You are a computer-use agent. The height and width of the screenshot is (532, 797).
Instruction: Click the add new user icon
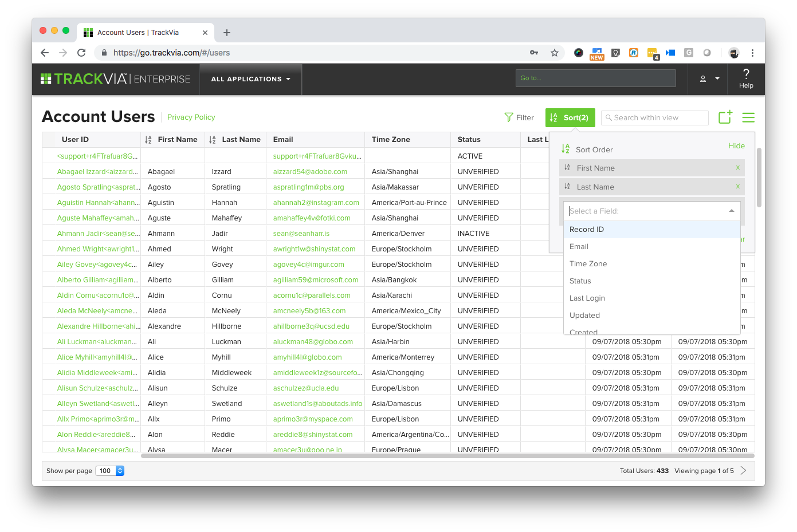tap(725, 117)
